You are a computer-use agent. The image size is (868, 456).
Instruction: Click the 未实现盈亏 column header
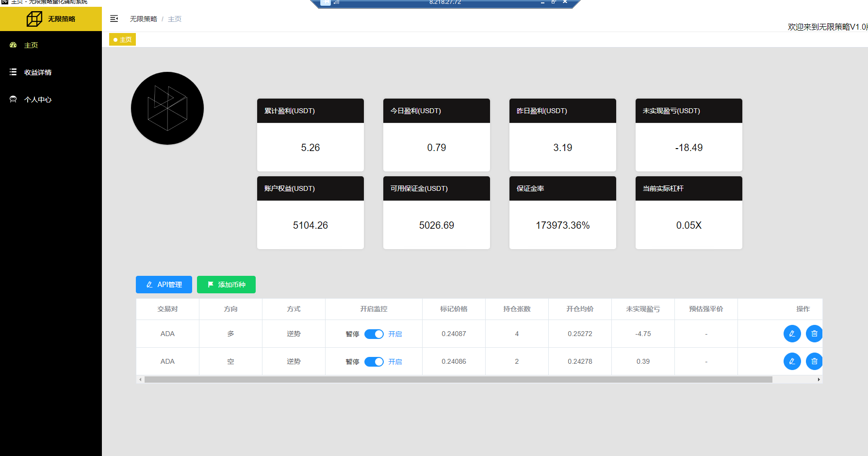(x=643, y=309)
